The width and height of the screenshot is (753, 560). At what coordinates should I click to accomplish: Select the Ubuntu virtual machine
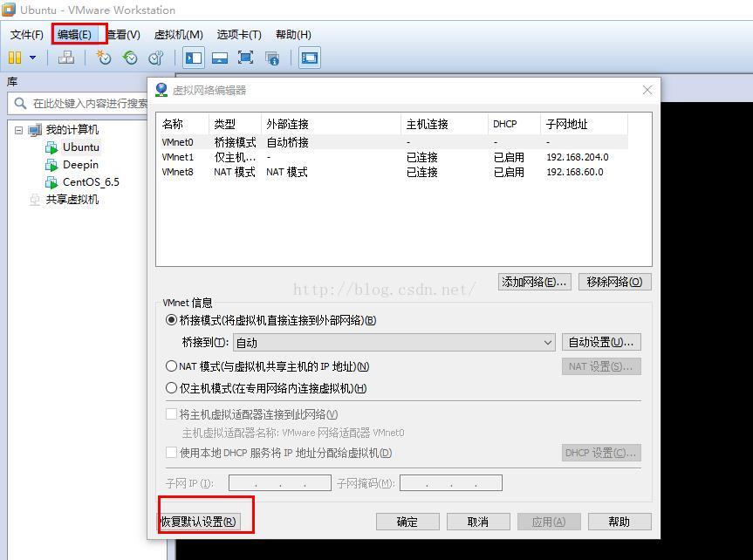(x=81, y=147)
